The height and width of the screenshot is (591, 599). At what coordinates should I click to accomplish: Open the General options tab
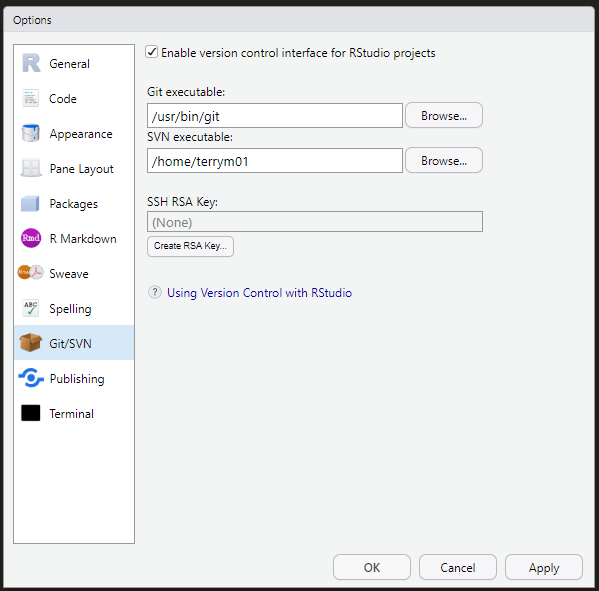point(70,63)
